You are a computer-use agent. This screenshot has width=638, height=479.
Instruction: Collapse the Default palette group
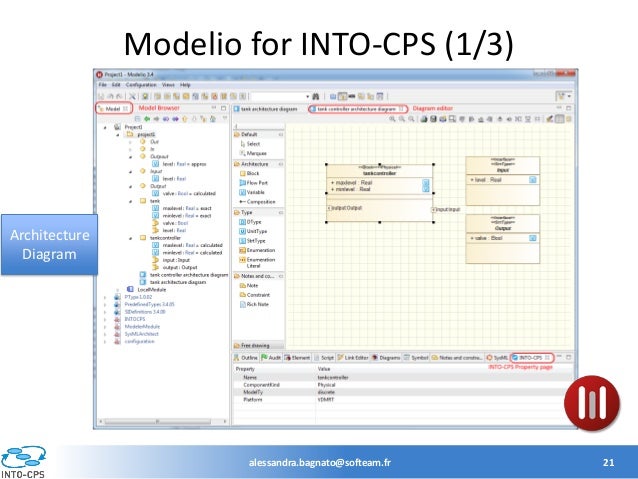(281, 134)
